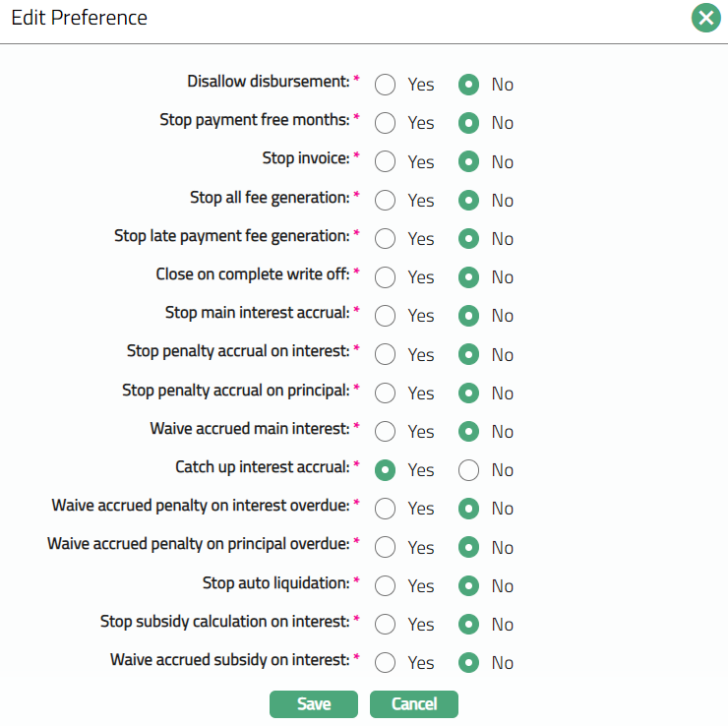Set Waive accrued main interest to Yes
Screen dimensions: 728x726
[386, 432]
